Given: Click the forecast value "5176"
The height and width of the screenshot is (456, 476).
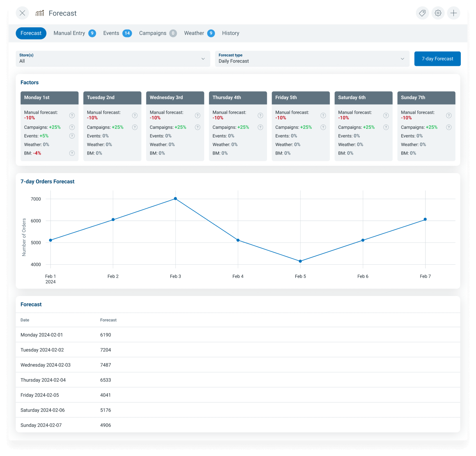Looking at the screenshot, I should (x=106, y=410).
